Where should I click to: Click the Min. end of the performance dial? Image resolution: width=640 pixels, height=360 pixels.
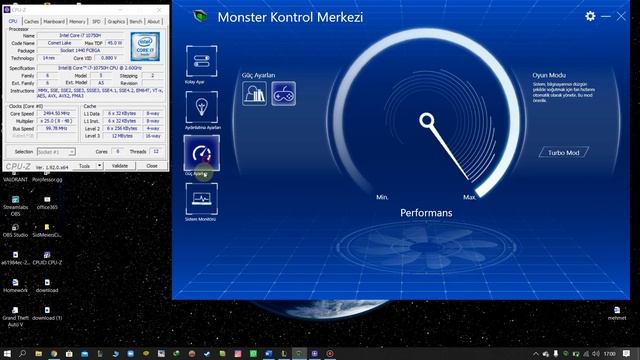click(382, 197)
